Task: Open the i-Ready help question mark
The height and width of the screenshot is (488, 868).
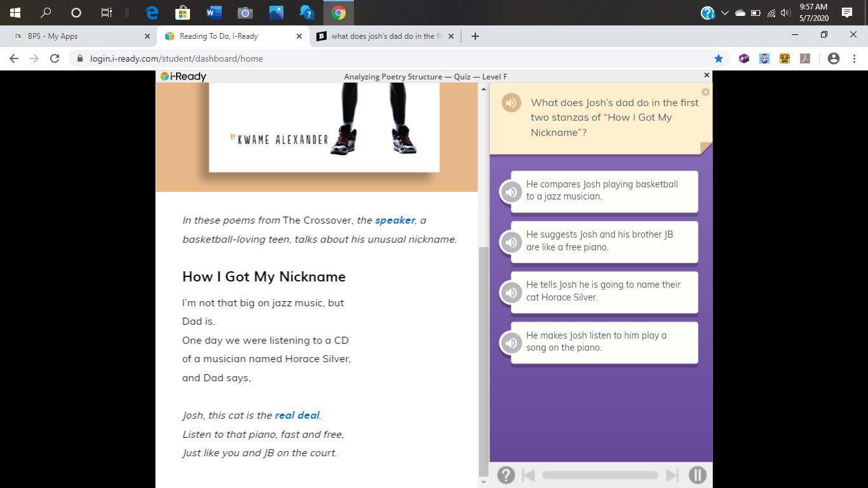Action: (506, 475)
